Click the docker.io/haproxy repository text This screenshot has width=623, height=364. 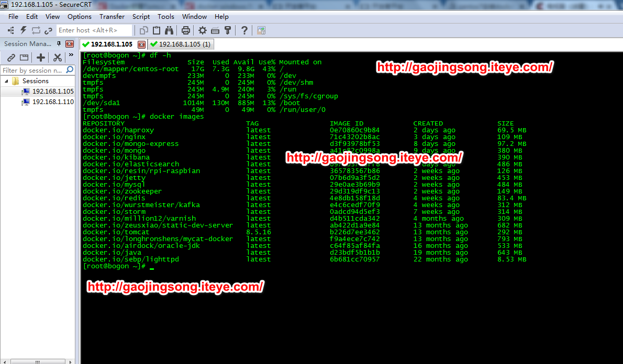(x=118, y=130)
